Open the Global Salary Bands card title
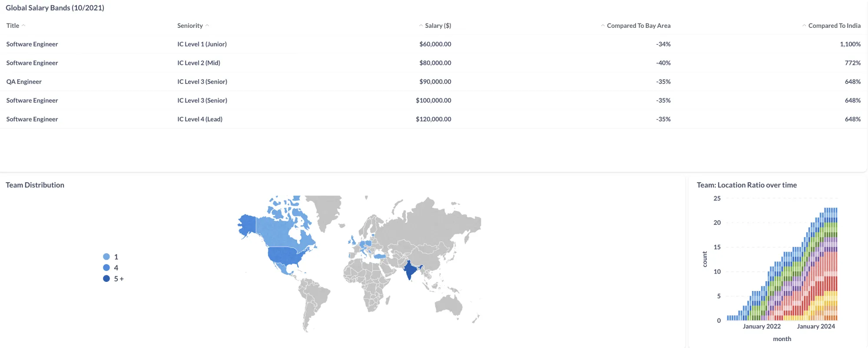 click(55, 8)
